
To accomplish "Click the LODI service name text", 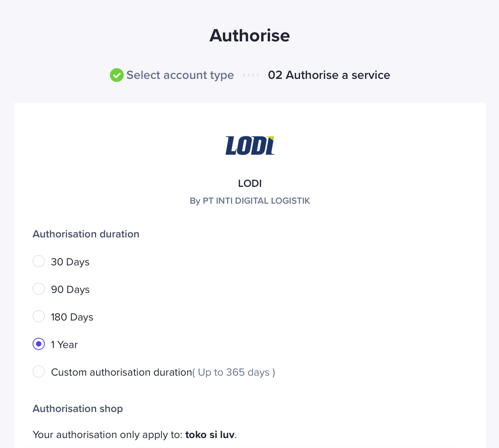I will [x=250, y=183].
